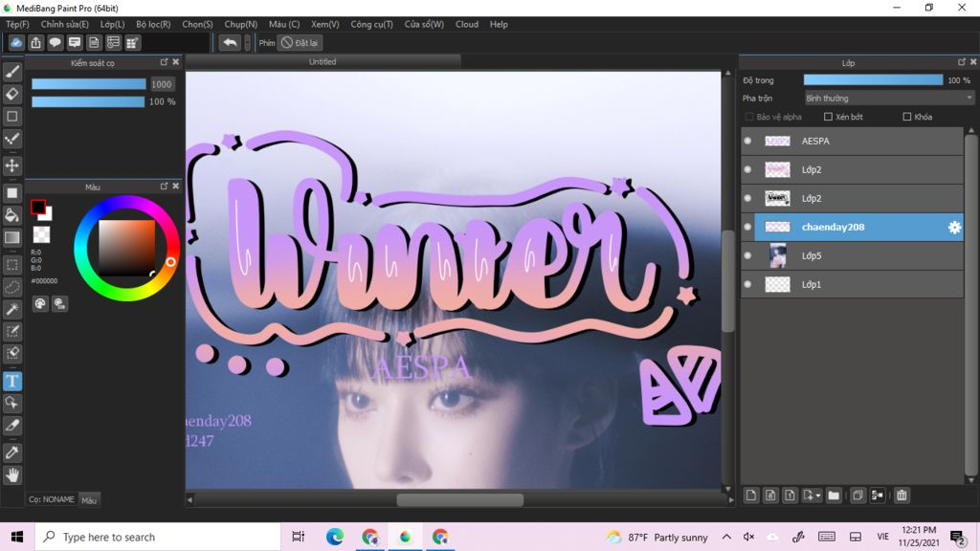
Task: Delete layer using the trash icon
Action: [x=902, y=496]
